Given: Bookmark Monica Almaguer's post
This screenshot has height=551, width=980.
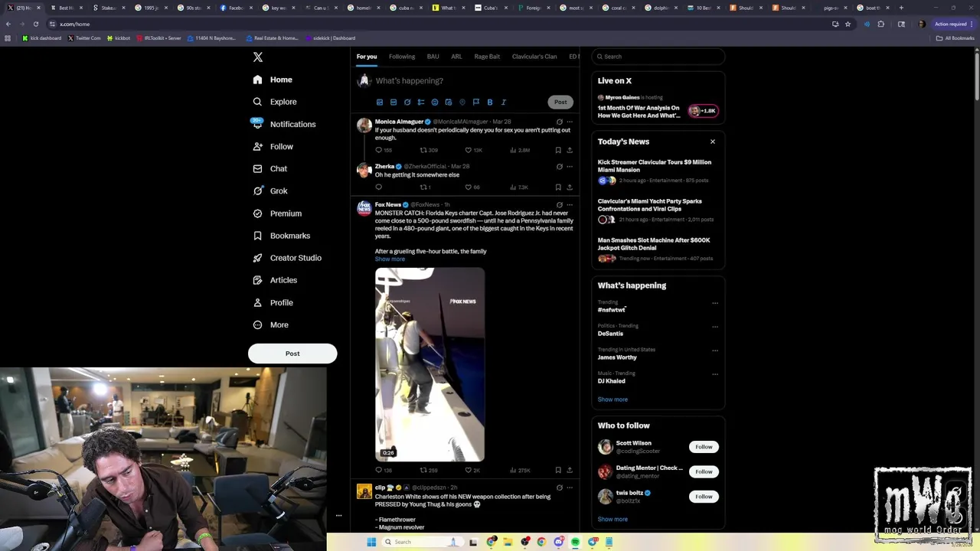Looking at the screenshot, I should click(558, 150).
